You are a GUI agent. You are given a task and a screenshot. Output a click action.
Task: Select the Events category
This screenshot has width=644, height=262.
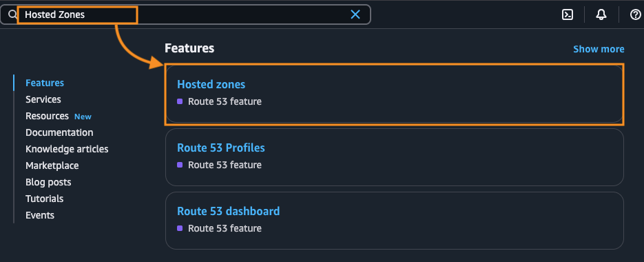click(x=40, y=215)
